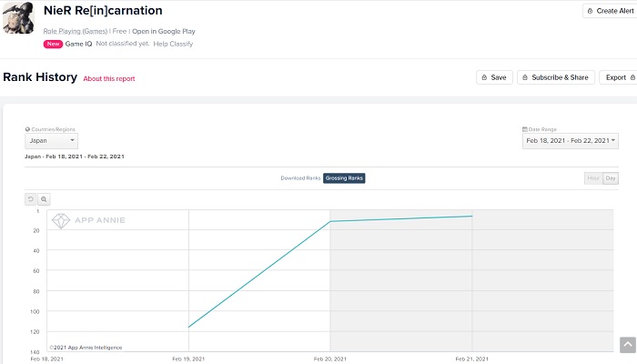
Task: Select the Grossing Ranks tab
Action: tap(344, 178)
